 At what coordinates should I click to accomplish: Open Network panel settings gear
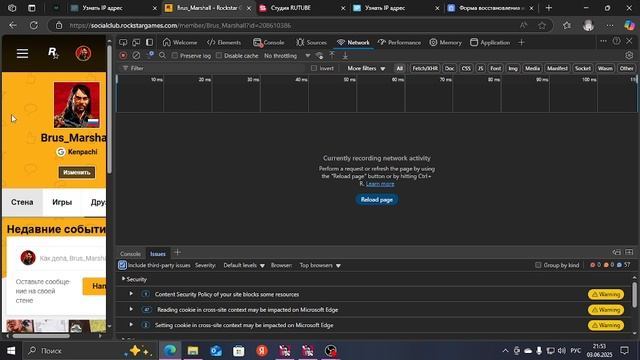pyautogui.click(x=629, y=56)
